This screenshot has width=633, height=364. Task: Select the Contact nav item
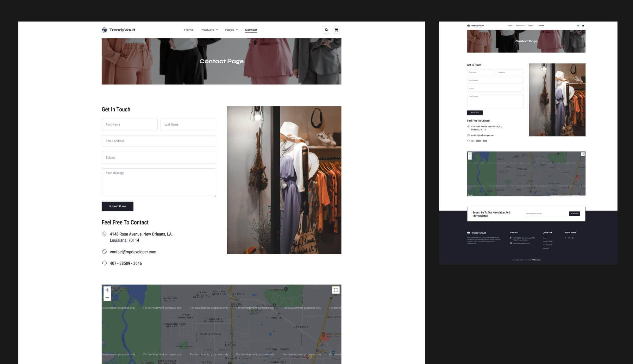251,30
